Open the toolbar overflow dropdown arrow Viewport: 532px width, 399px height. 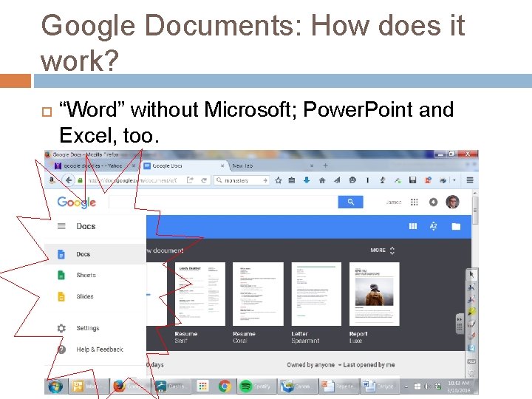454,180
